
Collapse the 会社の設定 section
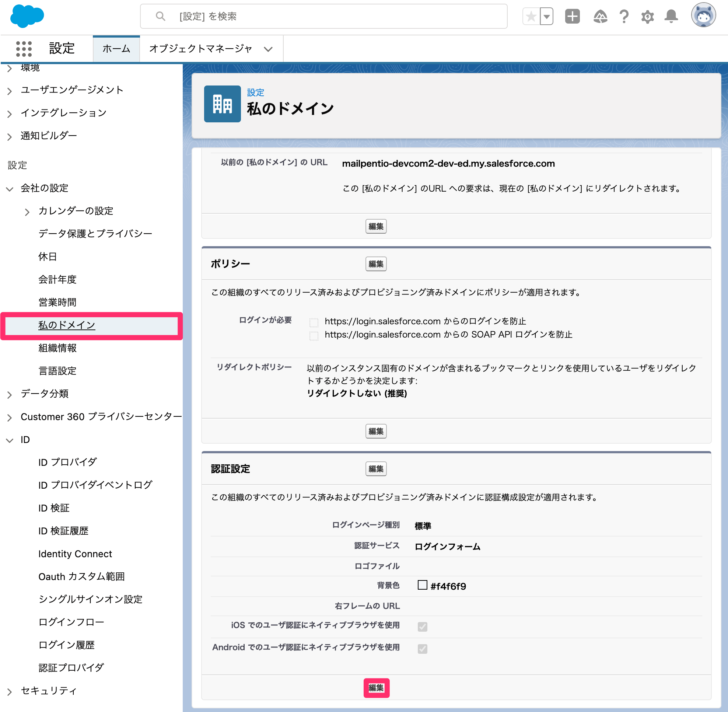coord(10,188)
